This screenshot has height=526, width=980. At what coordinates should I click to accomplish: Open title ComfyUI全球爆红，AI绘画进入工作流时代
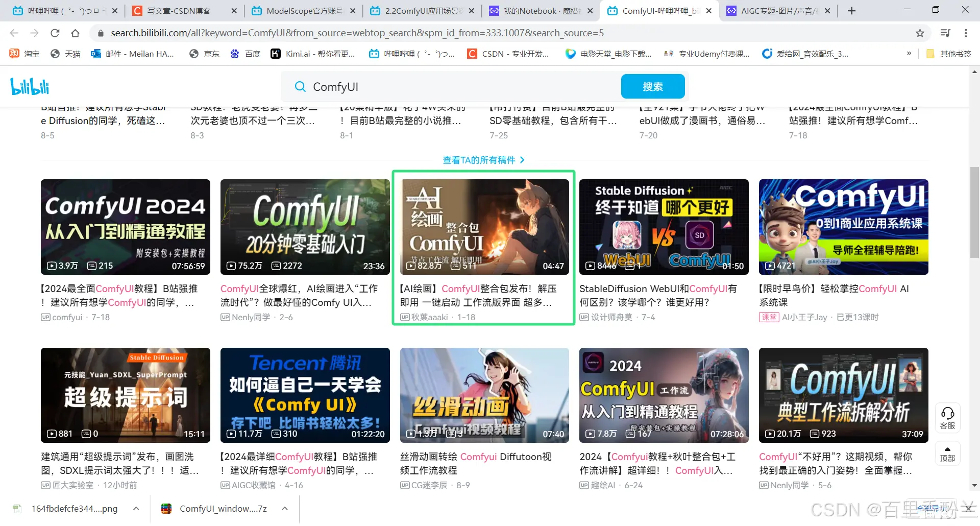(299, 296)
